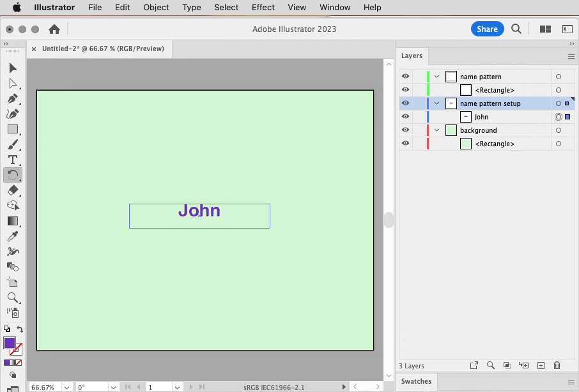Select the Gradient tool

(13, 221)
